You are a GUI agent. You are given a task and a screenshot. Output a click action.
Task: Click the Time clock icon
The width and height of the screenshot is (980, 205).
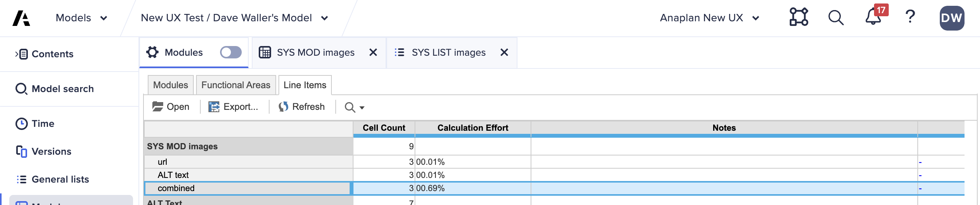coord(21,124)
